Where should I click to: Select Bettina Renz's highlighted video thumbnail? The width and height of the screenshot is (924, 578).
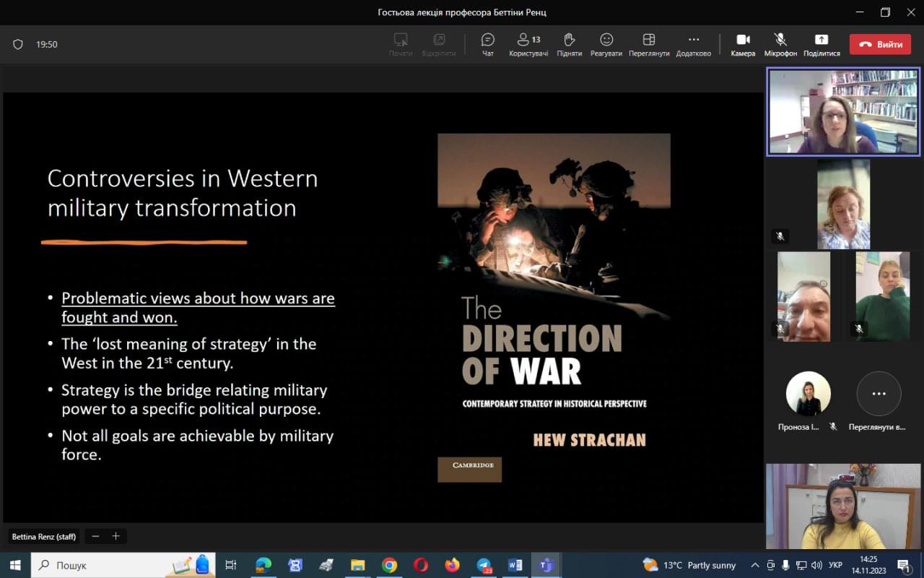point(843,112)
